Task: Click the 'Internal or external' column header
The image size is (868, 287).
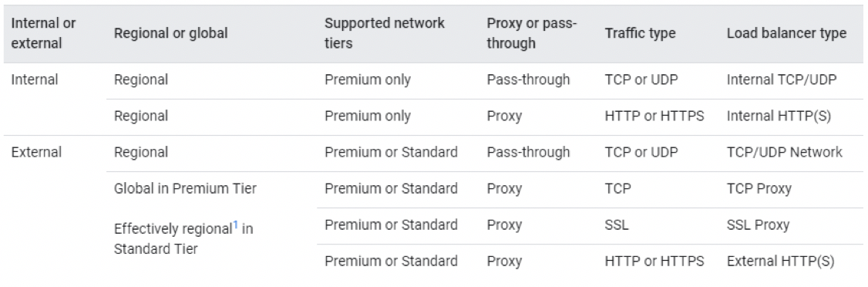Action: [43, 33]
